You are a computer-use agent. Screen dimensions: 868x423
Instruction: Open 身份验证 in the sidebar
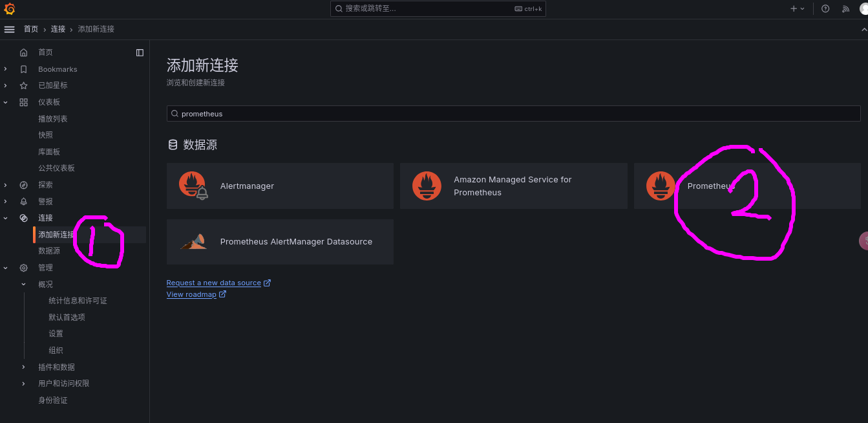coord(52,400)
